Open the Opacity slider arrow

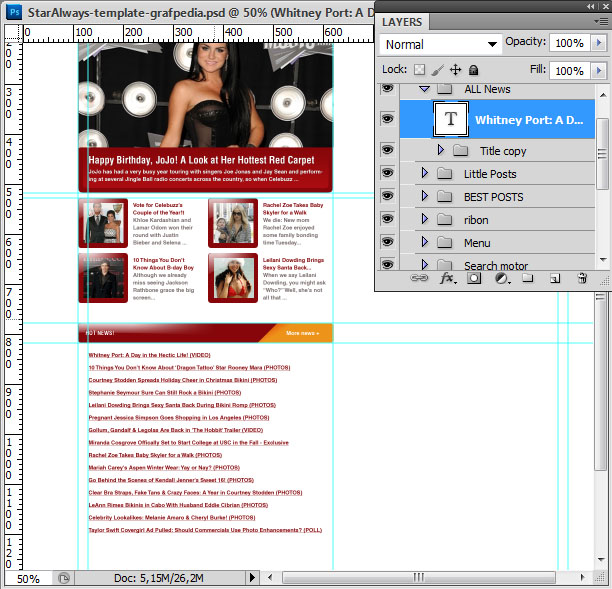[599, 43]
